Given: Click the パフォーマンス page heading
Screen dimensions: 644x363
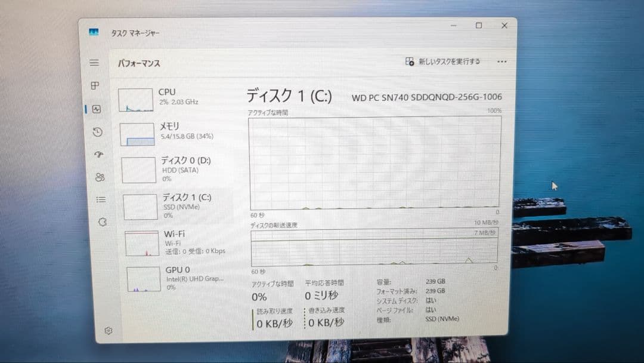Looking at the screenshot, I should 139,63.
